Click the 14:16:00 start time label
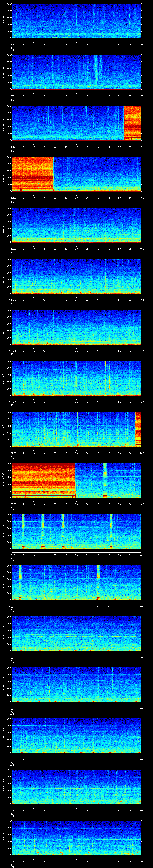This screenshot has width=153, height=868. coord(12,147)
